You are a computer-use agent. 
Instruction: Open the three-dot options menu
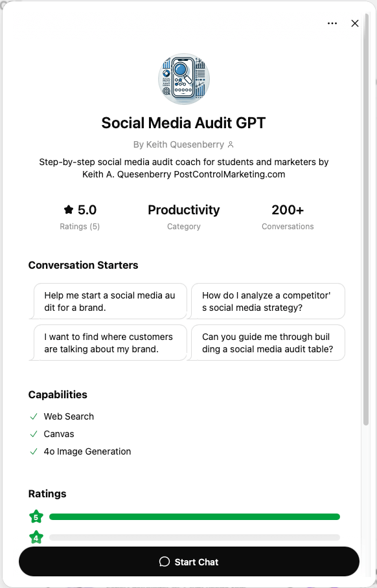coord(332,23)
